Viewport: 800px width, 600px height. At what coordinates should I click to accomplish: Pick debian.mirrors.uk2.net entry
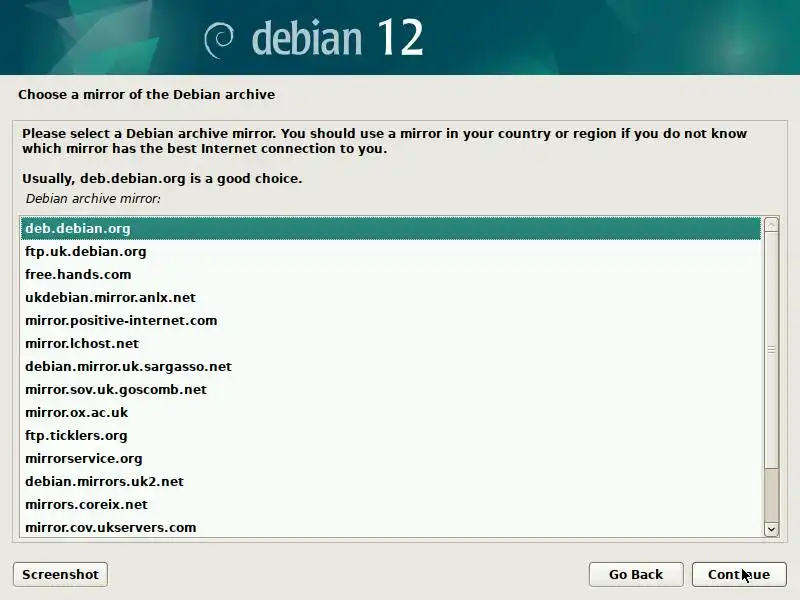coord(391,481)
